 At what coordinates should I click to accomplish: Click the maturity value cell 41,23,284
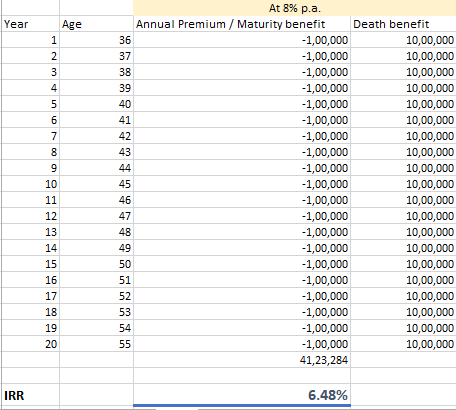coord(242,360)
